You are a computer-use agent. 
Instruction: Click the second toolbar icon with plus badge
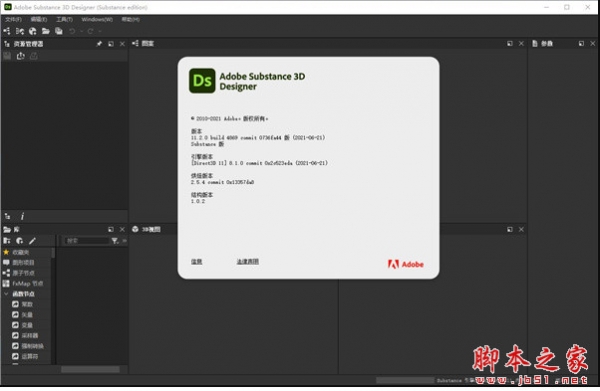tap(20, 31)
